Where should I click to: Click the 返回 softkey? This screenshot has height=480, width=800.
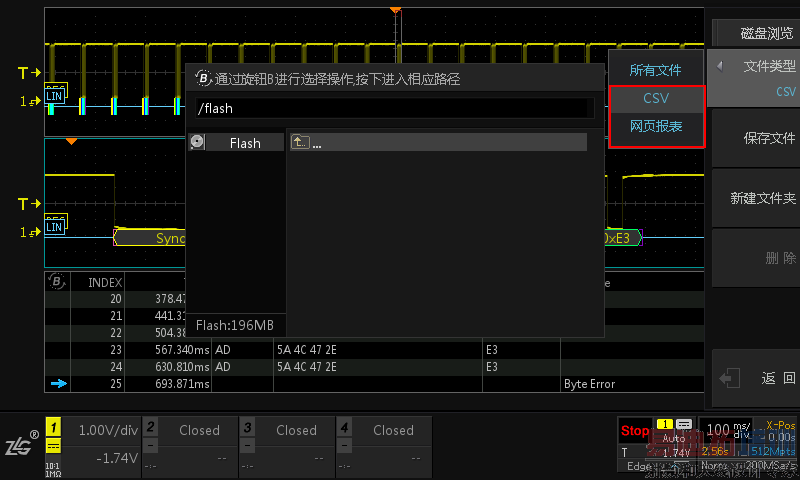(x=756, y=378)
